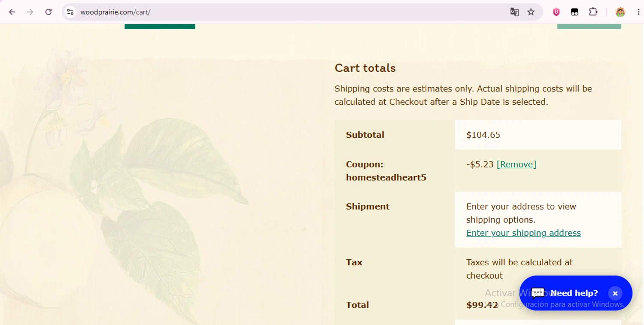Bookmark this page with the star icon
This screenshot has height=325, width=644.
pos(531,12)
